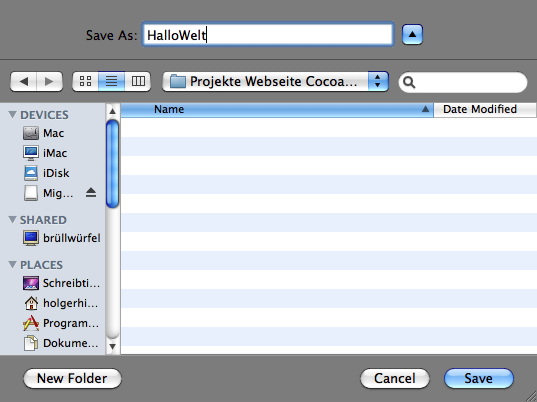Go forward with the right arrow button
Screen dimensions: 537x402
[49, 81]
